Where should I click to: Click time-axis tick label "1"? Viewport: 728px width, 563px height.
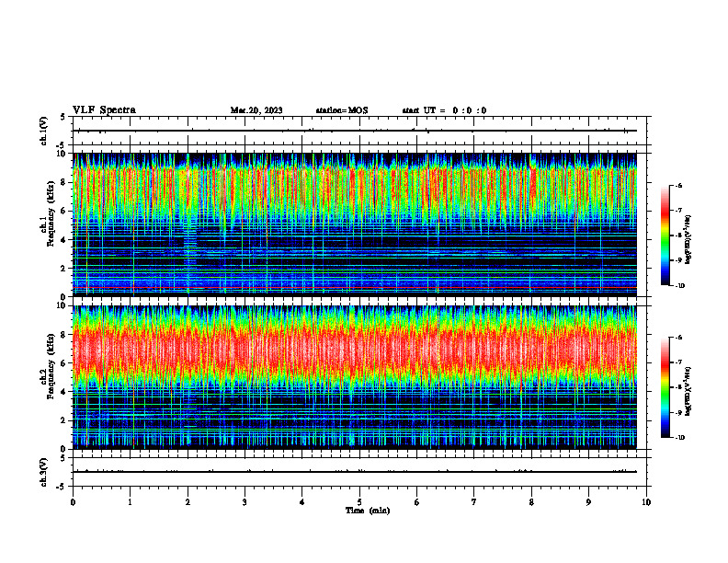(130, 502)
